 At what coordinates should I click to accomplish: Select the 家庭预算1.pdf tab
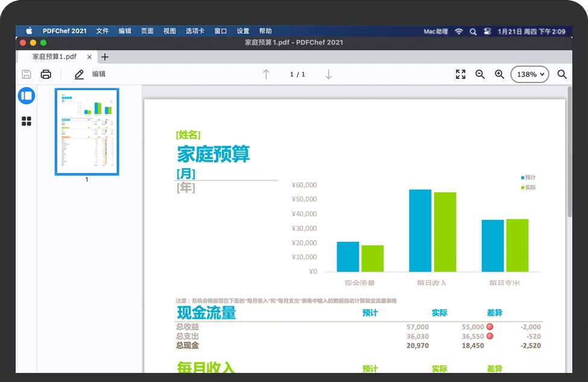pyautogui.click(x=54, y=57)
